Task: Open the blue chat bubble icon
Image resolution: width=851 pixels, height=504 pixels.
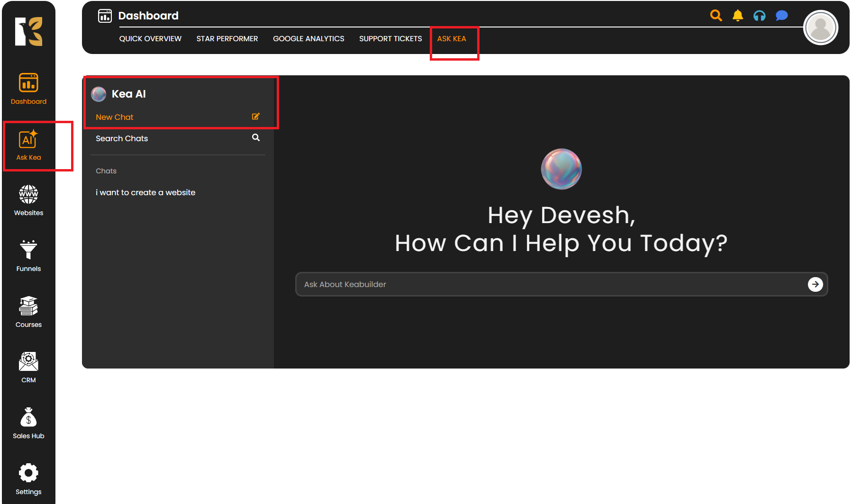Action: click(781, 16)
